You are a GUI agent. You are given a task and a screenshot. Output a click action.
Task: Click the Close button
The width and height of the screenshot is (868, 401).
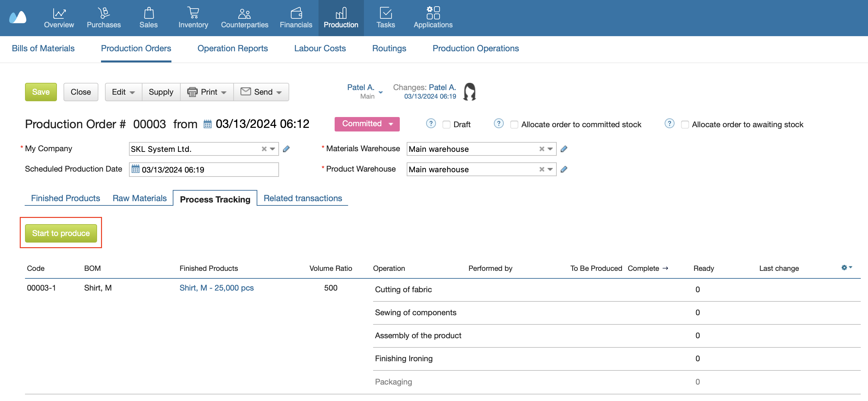point(81,92)
